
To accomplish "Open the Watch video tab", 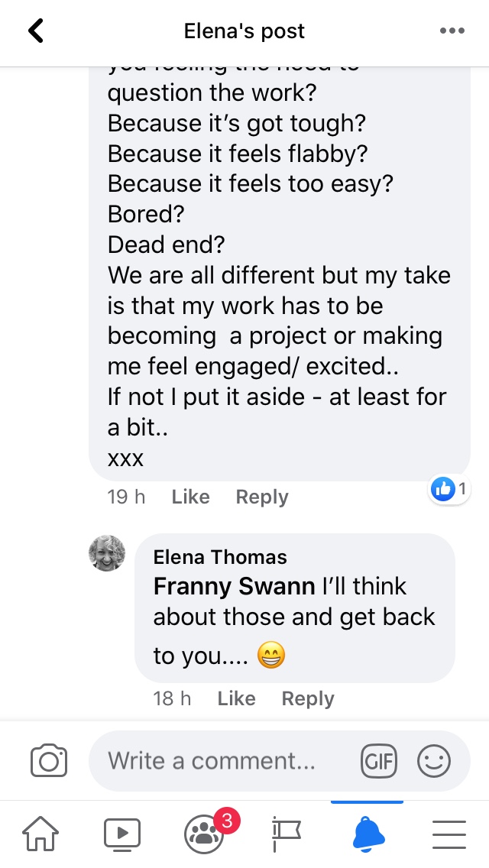I will coord(122,832).
